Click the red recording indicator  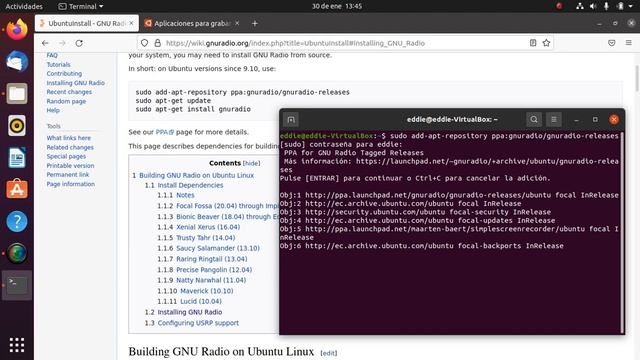point(559,6)
